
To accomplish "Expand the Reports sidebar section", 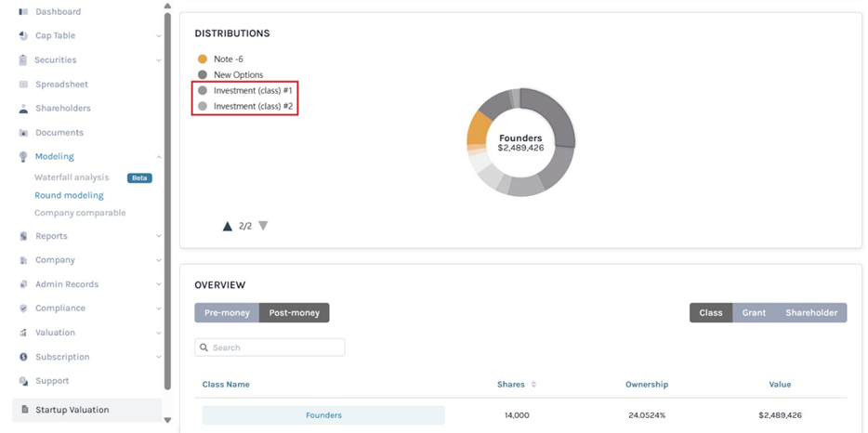I will tap(159, 236).
